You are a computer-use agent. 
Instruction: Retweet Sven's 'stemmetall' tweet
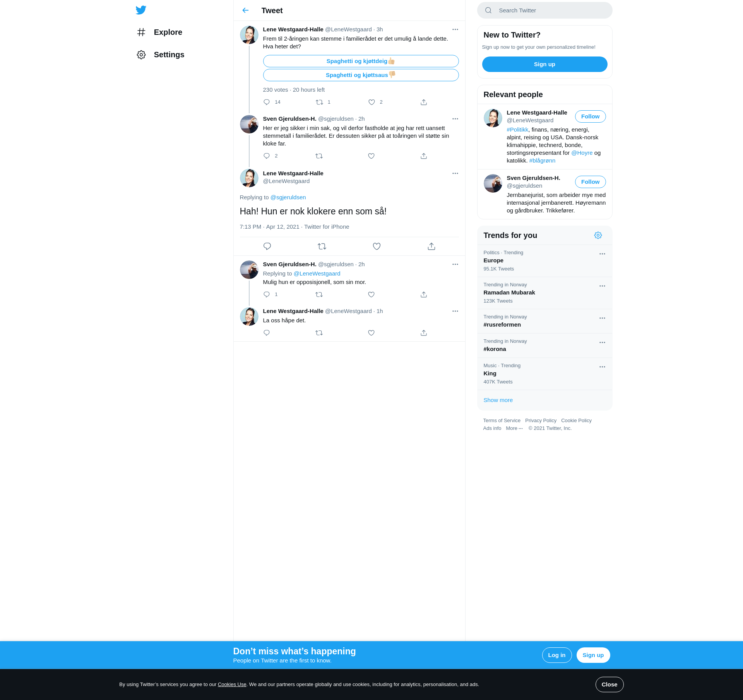click(x=319, y=156)
